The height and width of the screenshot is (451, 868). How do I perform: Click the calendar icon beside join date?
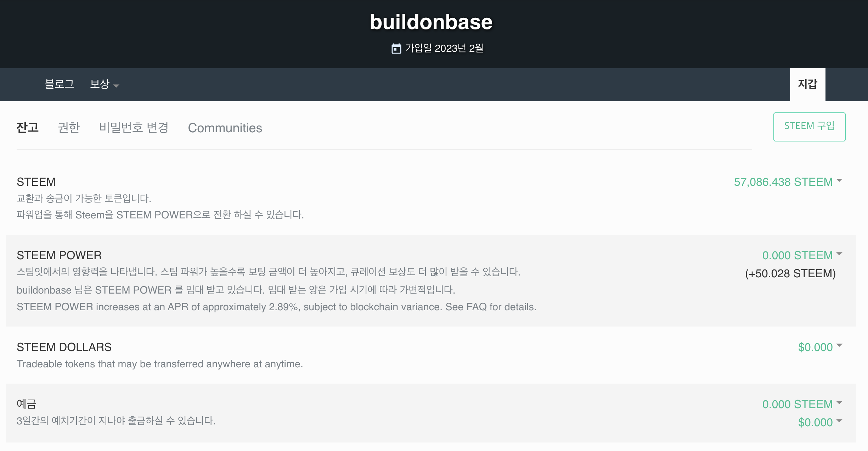[x=396, y=49]
